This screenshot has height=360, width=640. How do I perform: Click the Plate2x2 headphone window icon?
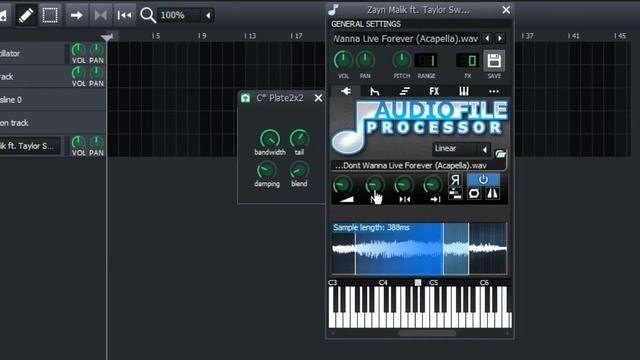pyautogui.click(x=245, y=98)
